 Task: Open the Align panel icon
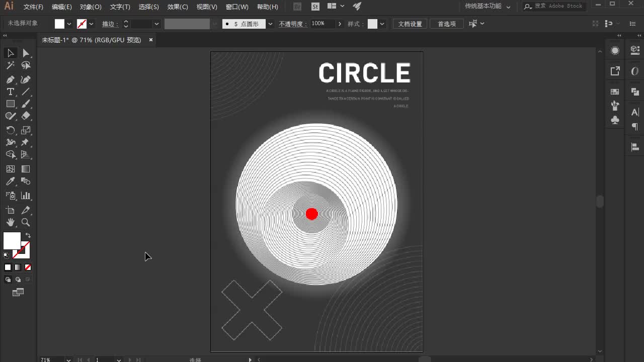pyautogui.click(x=635, y=147)
